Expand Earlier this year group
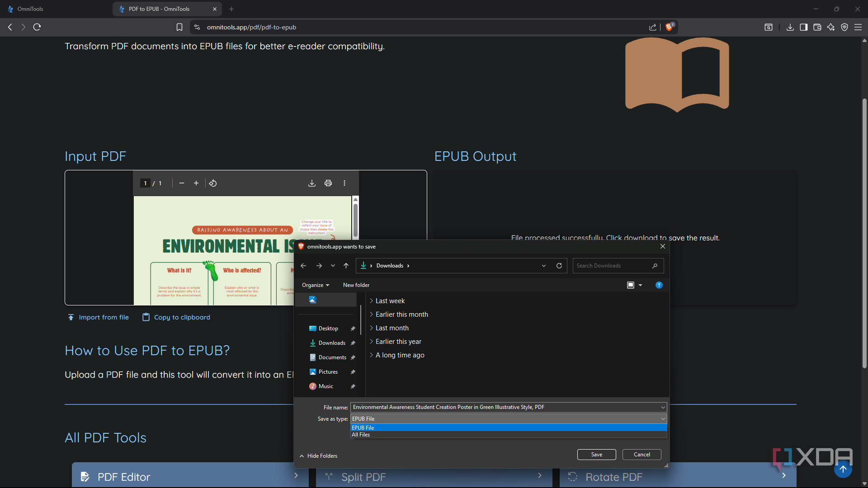Screen dimensions: 868x488 [x=372, y=342]
